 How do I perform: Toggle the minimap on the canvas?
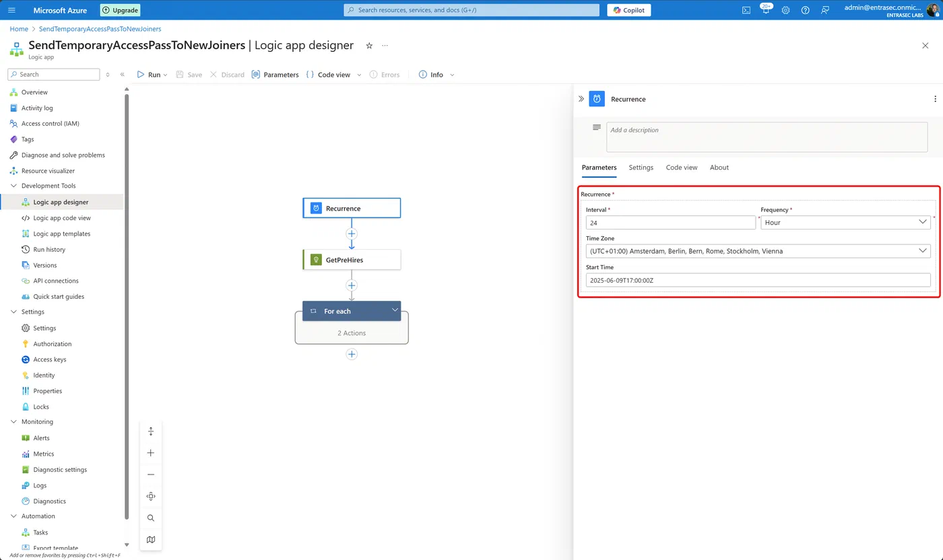151,539
